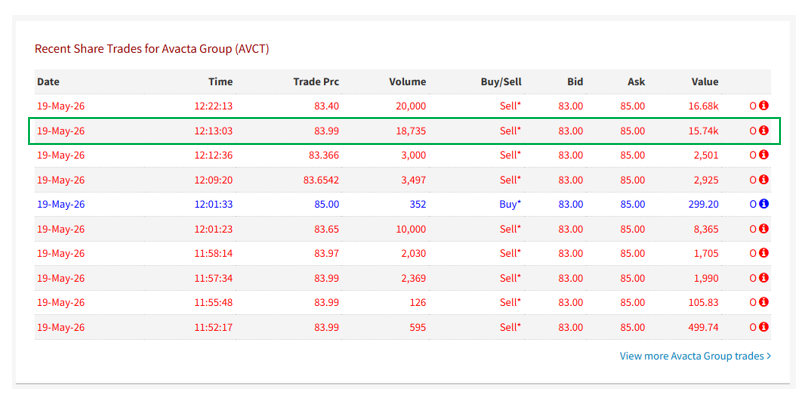Select value 299.20
Viewport: 805px width, 394px height.
point(704,204)
